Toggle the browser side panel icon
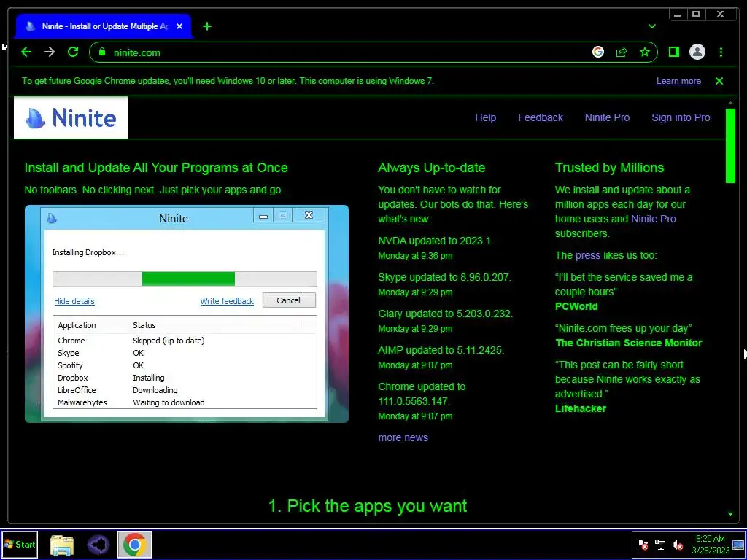Viewport: 747px width, 560px height. [x=673, y=52]
